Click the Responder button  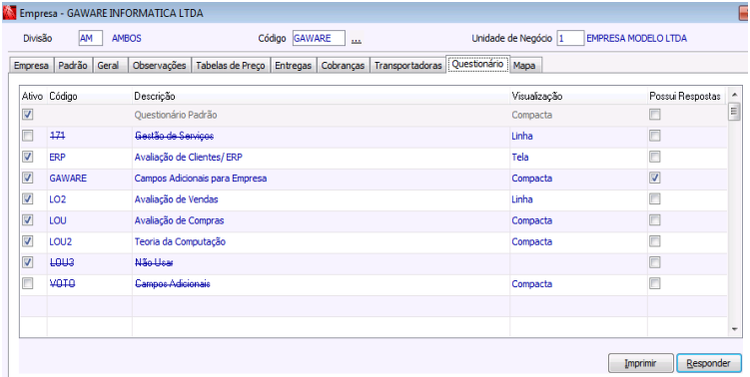coord(709,363)
